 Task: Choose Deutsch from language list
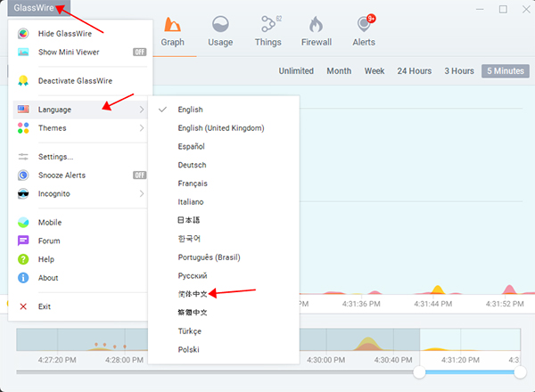pyautogui.click(x=192, y=165)
